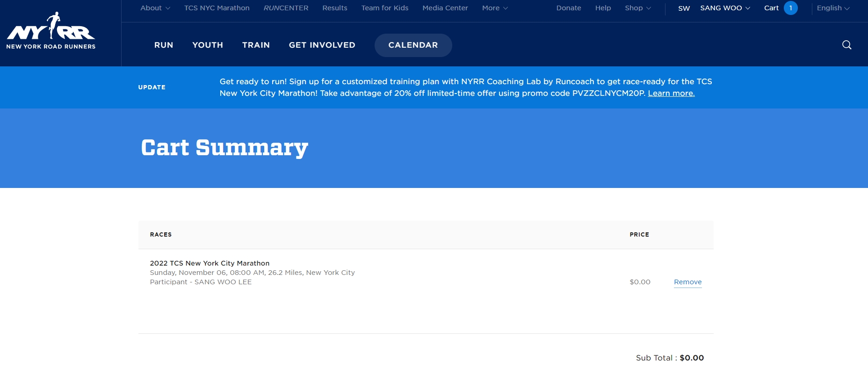The image size is (868, 382).
Task: Click the NYRR New York Road Runners logo
Action: pos(51,31)
